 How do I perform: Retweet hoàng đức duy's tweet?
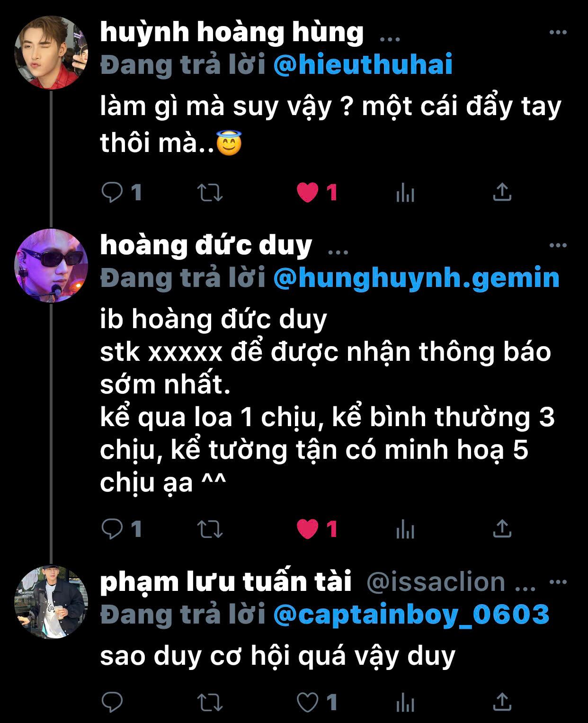click(209, 529)
